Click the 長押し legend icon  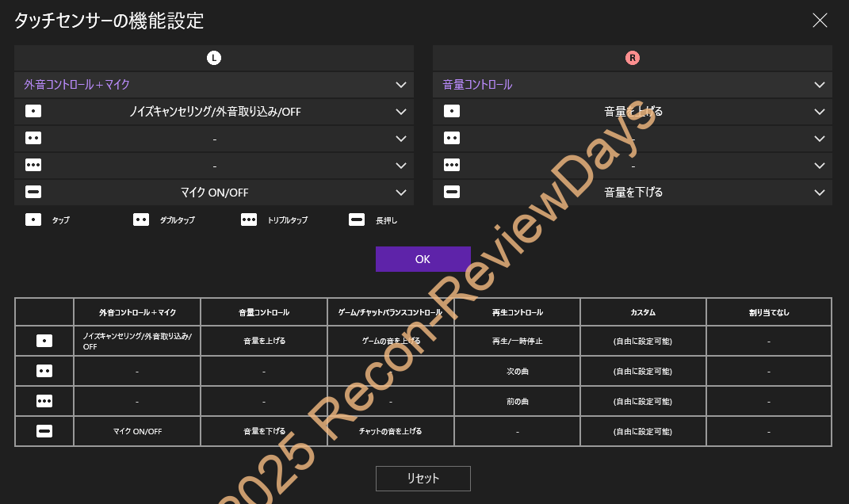click(x=357, y=220)
